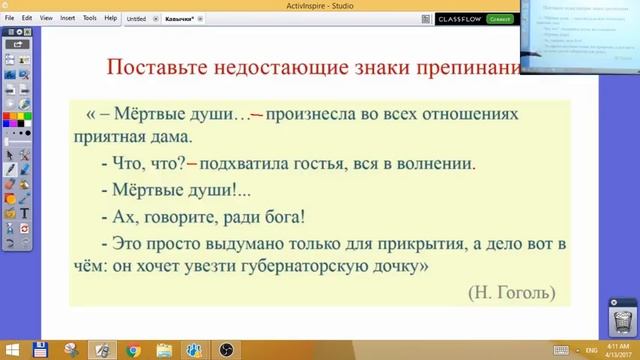This screenshot has width=640, height=360.
Task: Click the ENG language indicator
Action: click(591, 350)
